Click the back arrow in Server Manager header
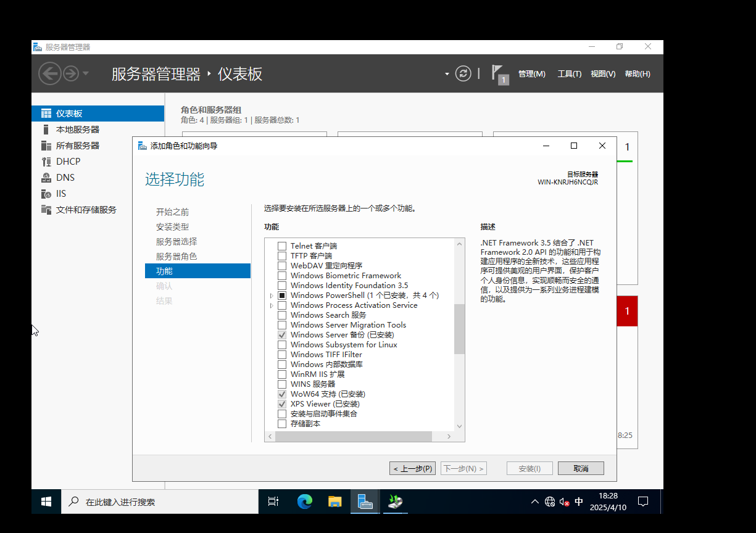The width and height of the screenshot is (756, 533). click(49, 74)
